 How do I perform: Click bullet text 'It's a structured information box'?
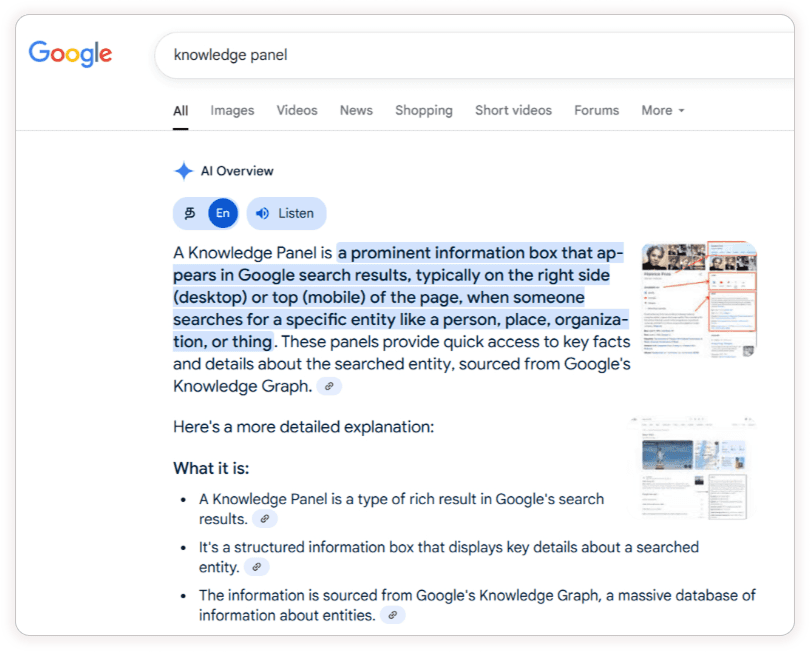click(x=306, y=547)
